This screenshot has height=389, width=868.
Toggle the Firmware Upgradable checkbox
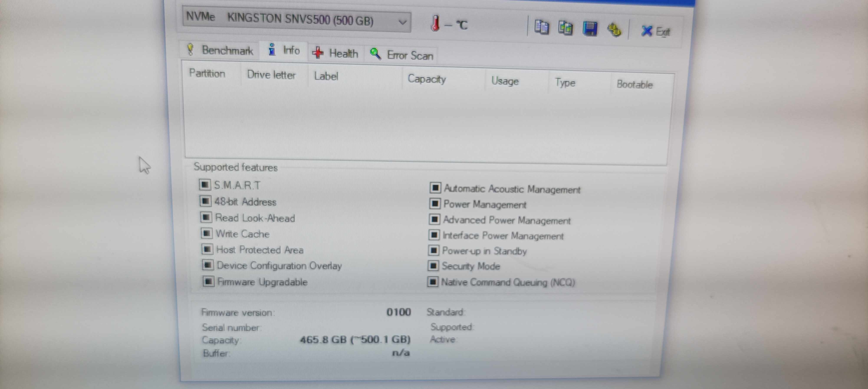[208, 281]
